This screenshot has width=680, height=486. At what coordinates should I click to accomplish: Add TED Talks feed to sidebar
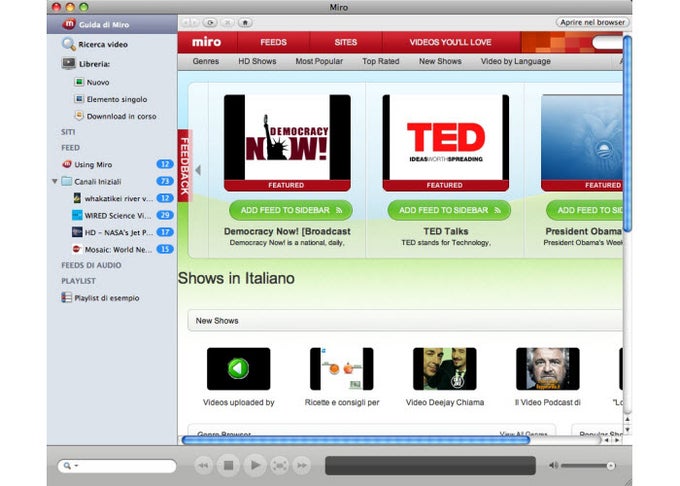tap(449, 210)
